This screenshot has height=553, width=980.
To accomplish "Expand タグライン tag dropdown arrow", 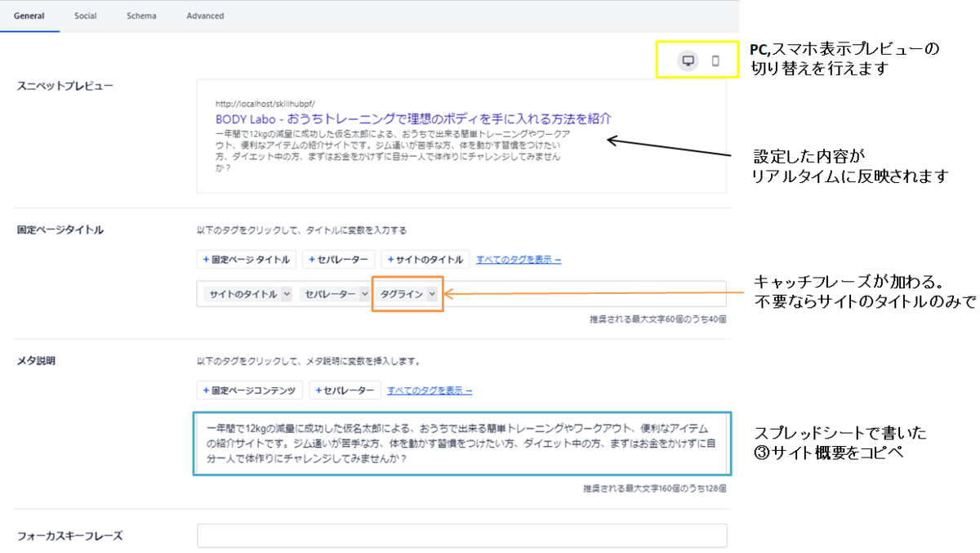I will point(431,294).
